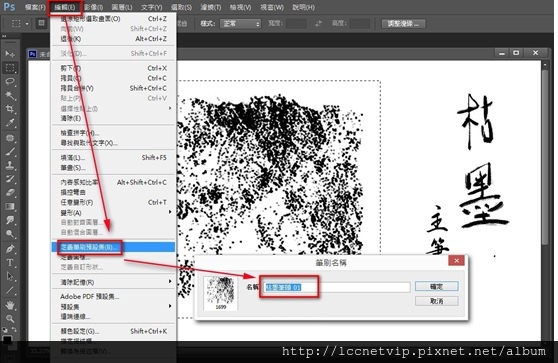Choose Adobe PDF 預設集 menu item

tap(114, 296)
